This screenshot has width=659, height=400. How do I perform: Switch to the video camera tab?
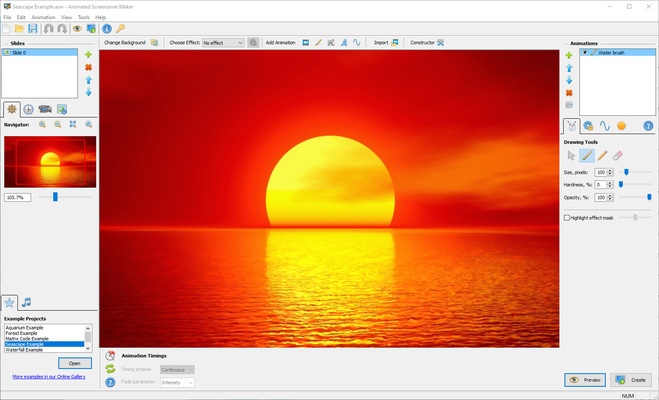pos(45,109)
